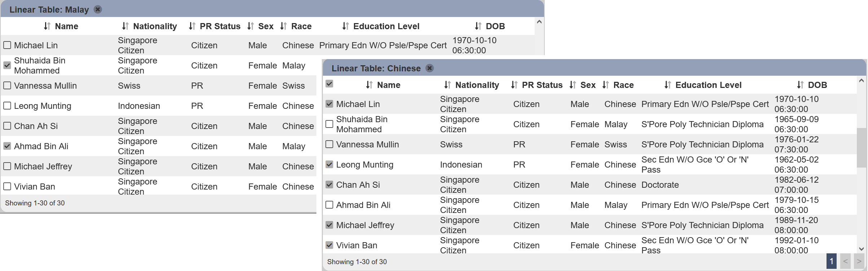
Task: Click down arrow of Chinese table scrollbar
Action: pos(862,249)
